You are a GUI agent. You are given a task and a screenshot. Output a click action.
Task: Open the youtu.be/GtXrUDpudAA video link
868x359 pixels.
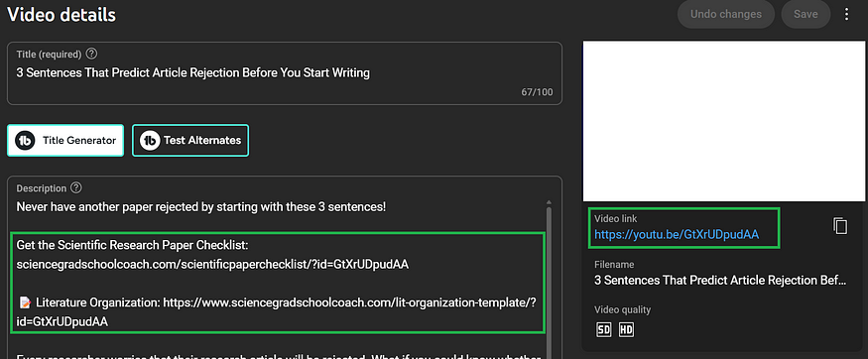677,234
